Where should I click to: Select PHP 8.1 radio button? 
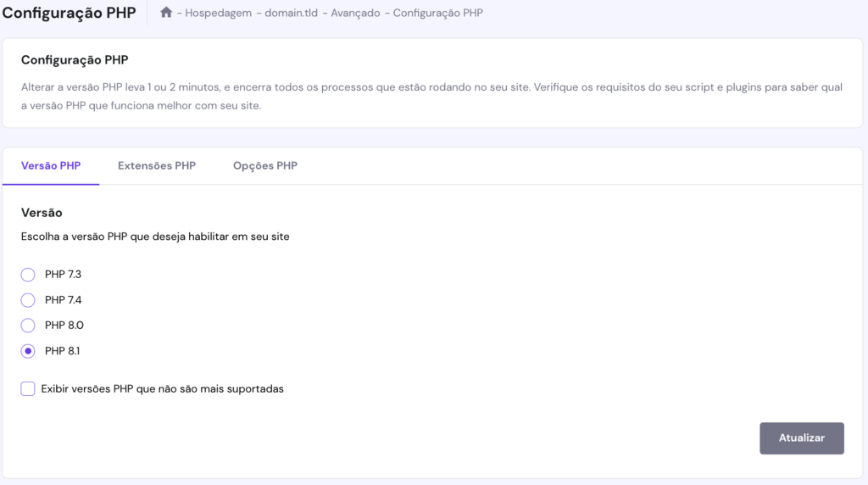pyautogui.click(x=28, y=351)
